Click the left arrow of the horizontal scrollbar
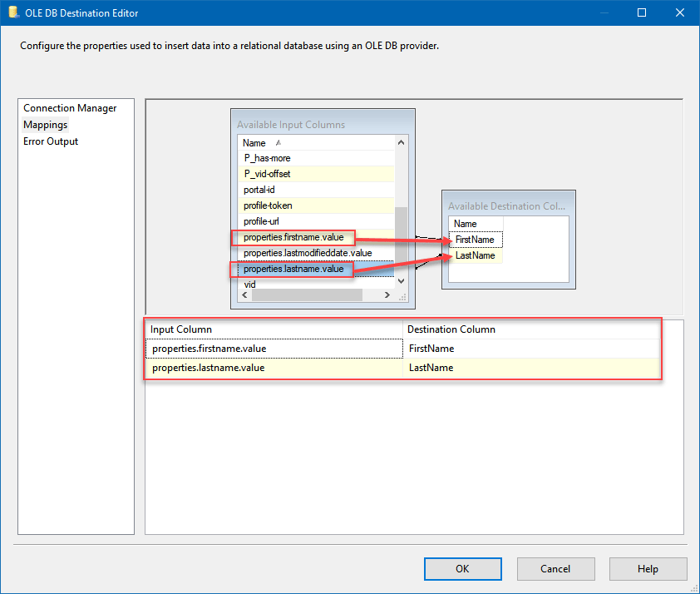 [244, 295]
